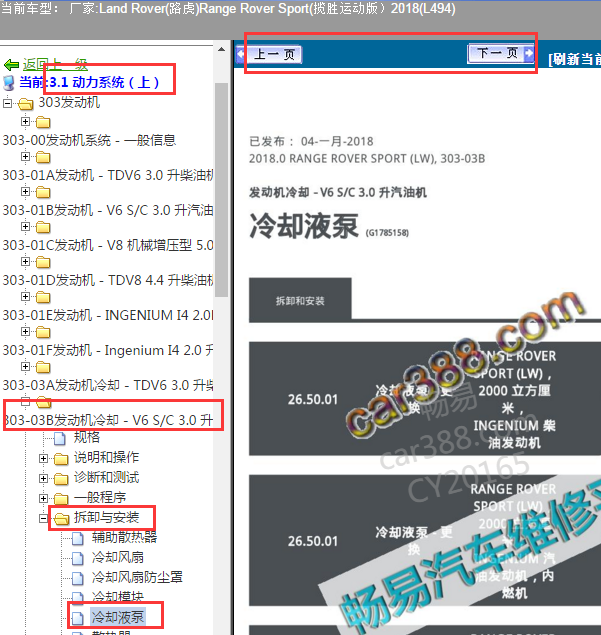601x635 pixels.
Task: Click the 刷新当前 refresh link
Action: coord(574,59)
